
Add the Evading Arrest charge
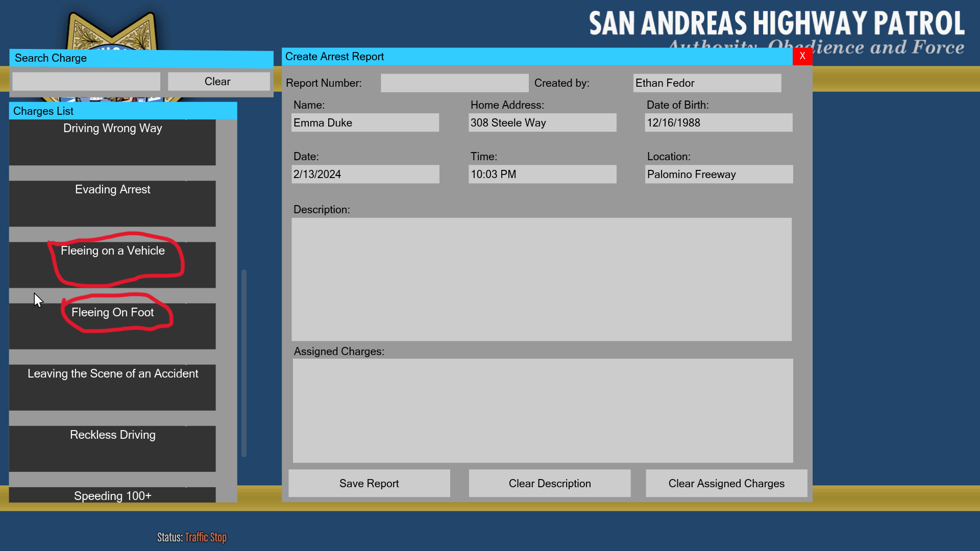tap(112, 203)
